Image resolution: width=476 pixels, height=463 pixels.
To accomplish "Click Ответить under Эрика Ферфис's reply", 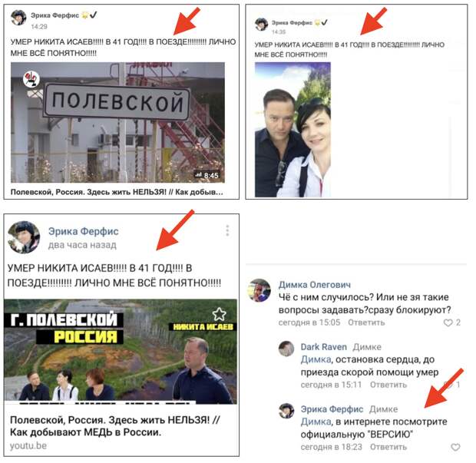I will (388, 447).
